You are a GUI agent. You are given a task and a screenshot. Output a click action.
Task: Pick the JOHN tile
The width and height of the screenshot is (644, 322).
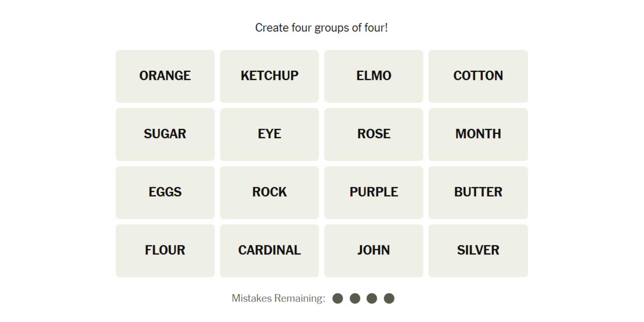coord(374,251)
